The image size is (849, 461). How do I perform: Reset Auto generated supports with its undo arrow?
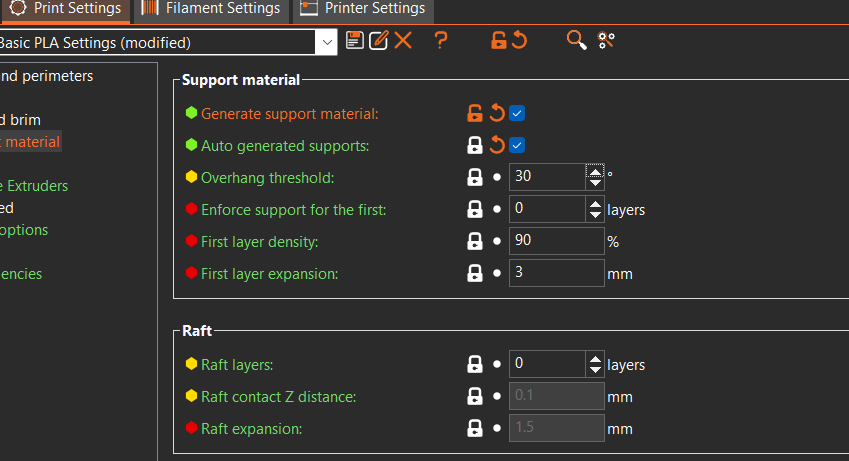(x=497, y=145)
